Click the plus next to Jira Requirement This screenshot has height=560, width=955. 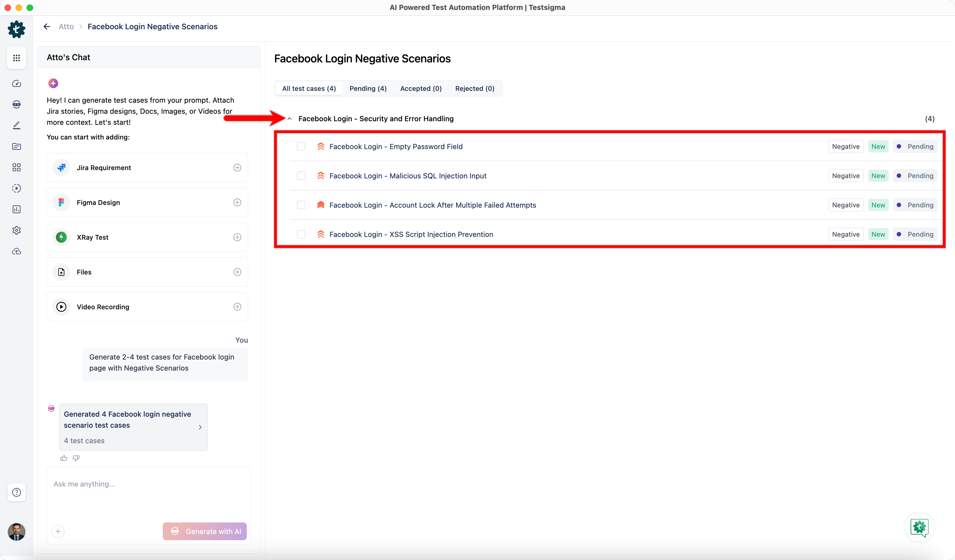237,168
